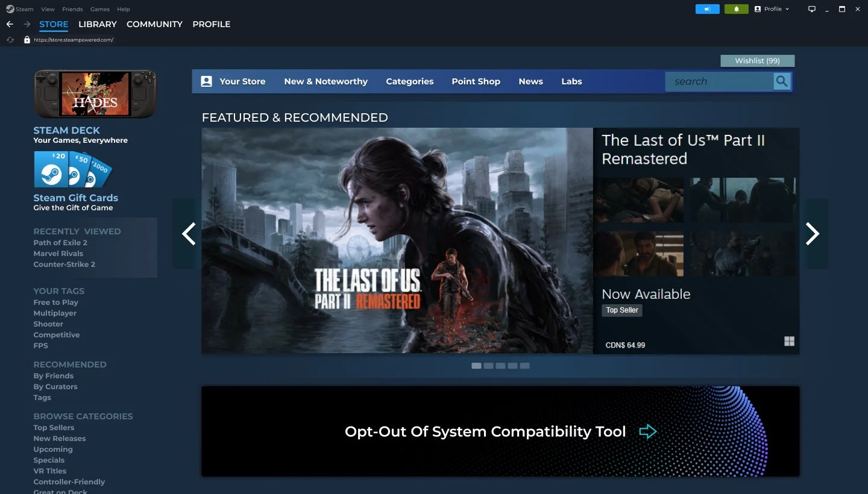
Task: Open the Profile account dropdown
Action: tap(772, 9)
